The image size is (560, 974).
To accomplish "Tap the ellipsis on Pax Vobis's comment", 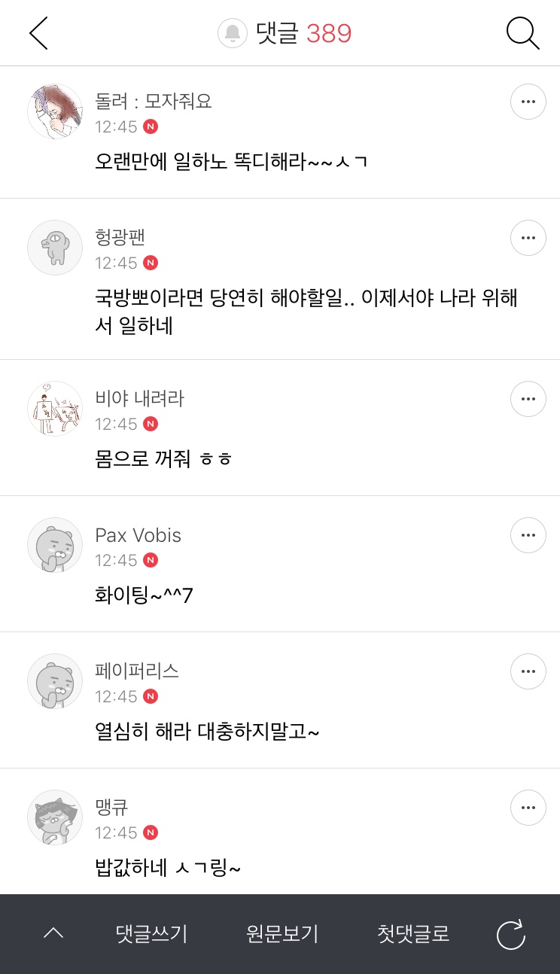I will [528, 535].
